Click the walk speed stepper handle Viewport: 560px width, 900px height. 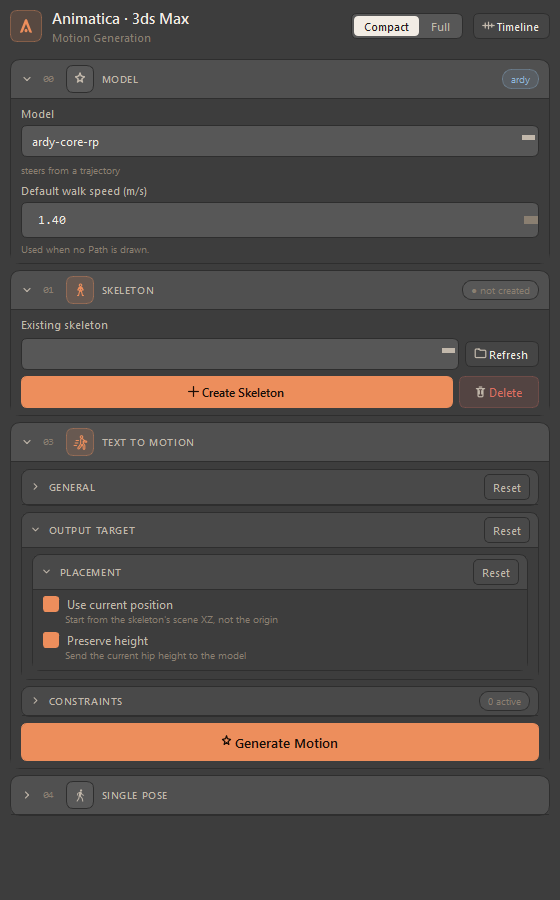click(531, 220)
